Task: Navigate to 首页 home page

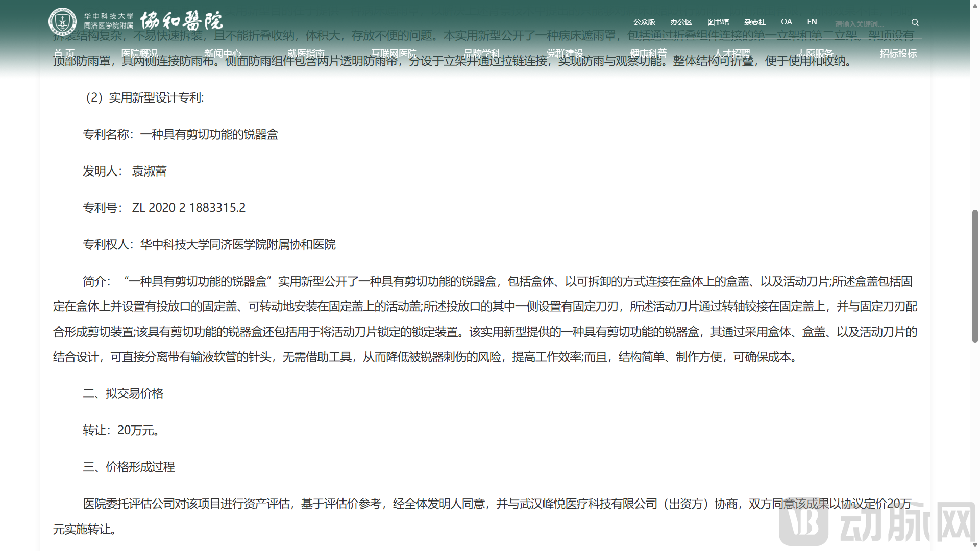Action: tap(64, 53)
